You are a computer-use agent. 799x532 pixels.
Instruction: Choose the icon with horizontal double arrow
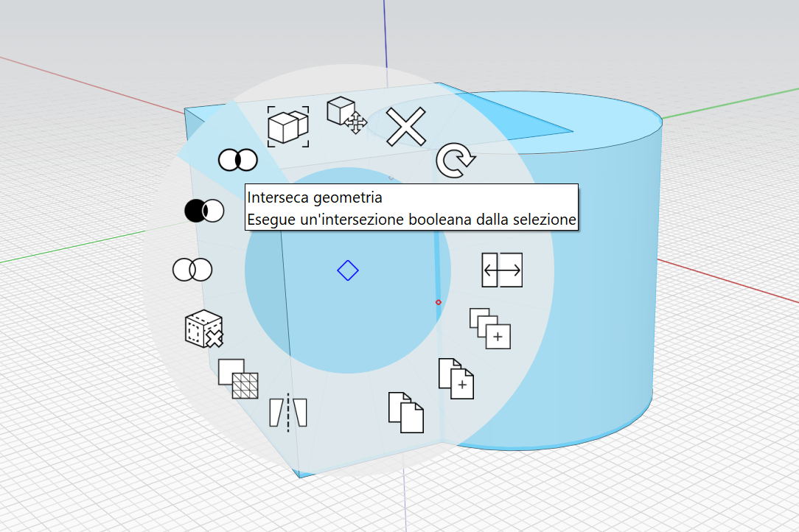click(502, 270)
